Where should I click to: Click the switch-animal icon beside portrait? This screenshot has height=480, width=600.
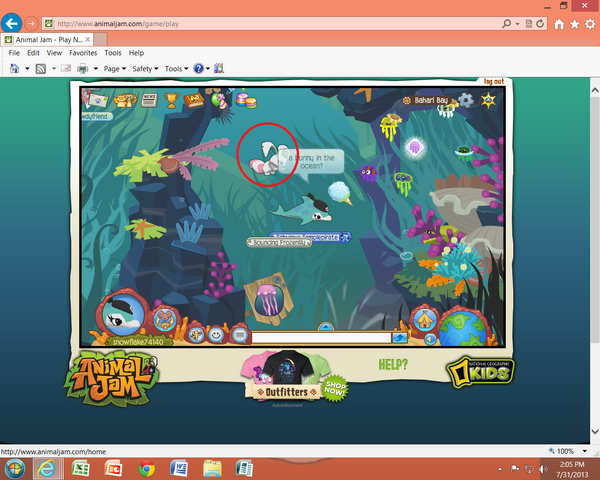click(x=165, y=320)
